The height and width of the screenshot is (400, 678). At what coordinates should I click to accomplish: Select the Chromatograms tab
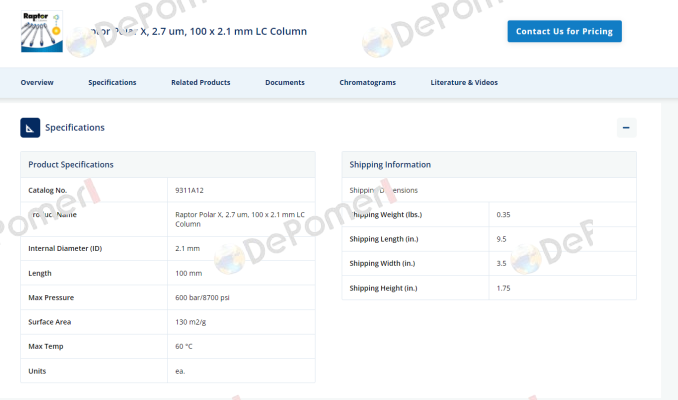[368, 82]
